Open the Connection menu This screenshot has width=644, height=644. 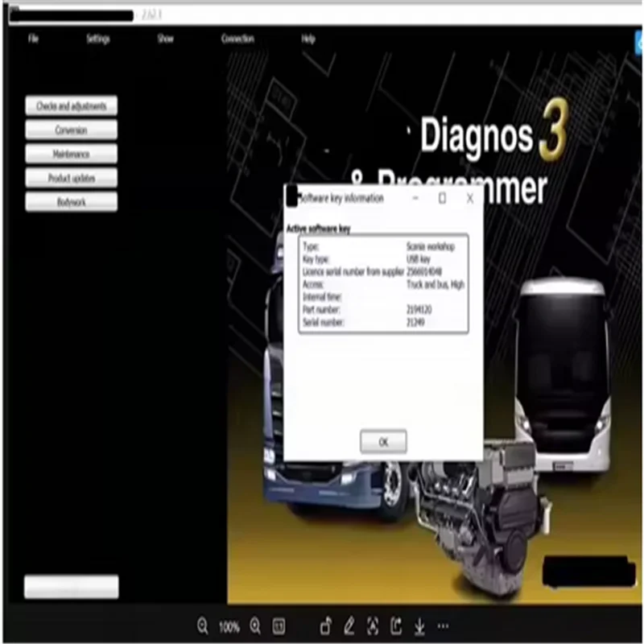coord(237,39)
